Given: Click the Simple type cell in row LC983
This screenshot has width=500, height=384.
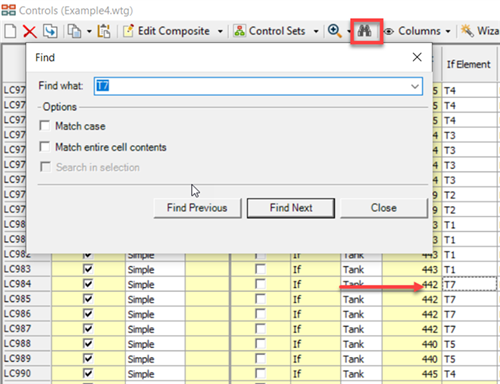Looking at the screenshot, I should (x=155, y=269).
